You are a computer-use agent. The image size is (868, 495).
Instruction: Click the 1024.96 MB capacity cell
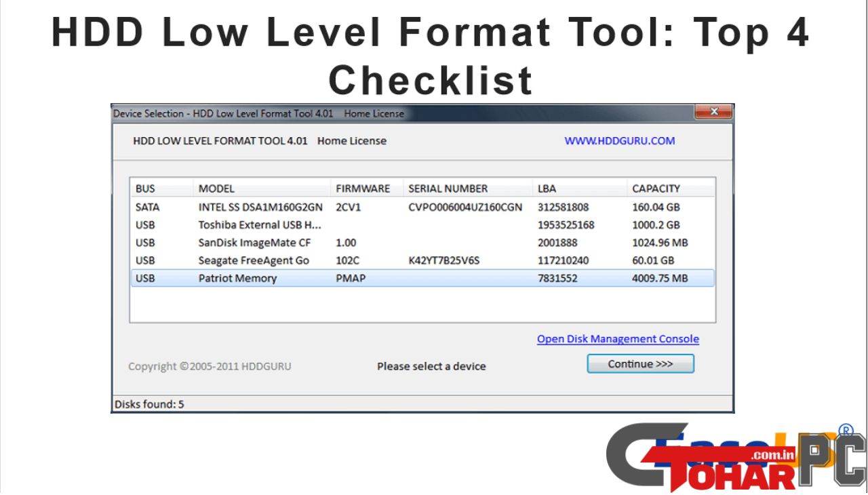(x=660, y=242)
